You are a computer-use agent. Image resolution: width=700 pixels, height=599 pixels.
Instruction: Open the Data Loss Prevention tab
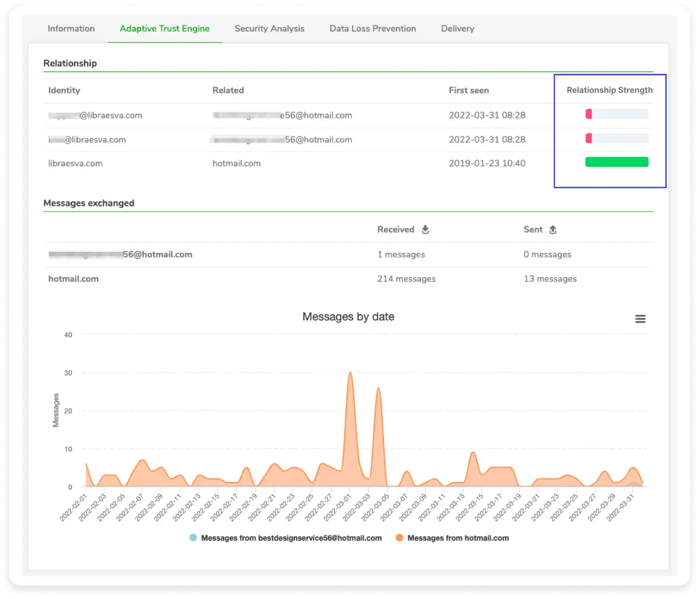[373, 28]
